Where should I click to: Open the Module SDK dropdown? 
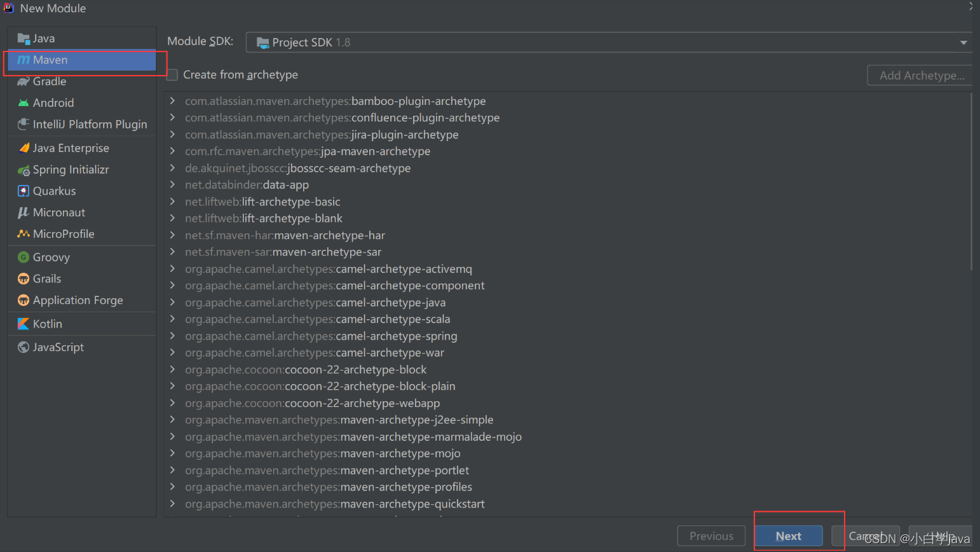(x=963, y=43)
